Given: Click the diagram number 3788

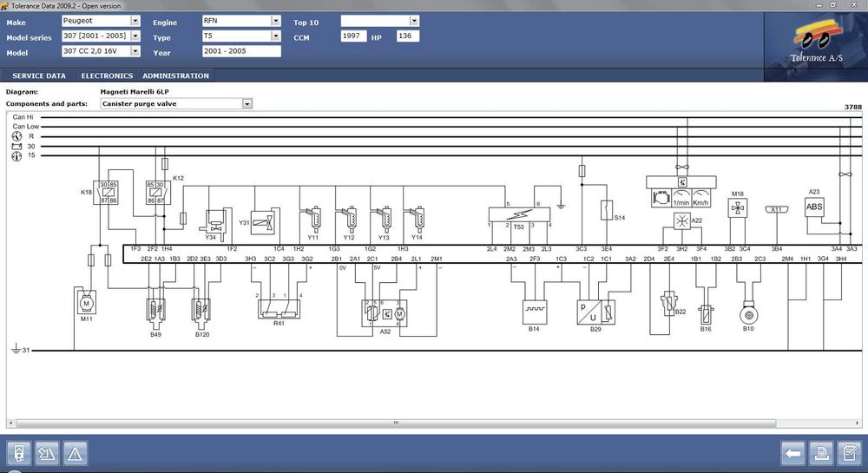Looking at the screenshot, I should tap(853, 107).
